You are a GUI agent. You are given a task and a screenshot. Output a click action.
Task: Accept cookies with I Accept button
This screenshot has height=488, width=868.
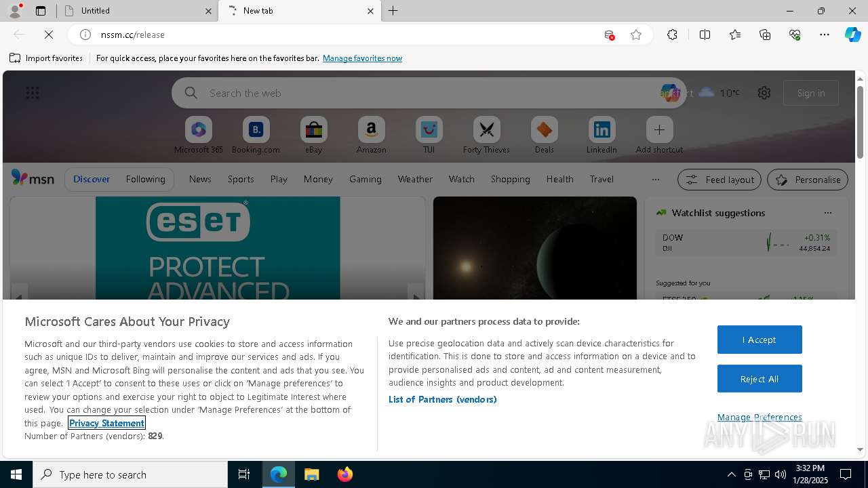(759, 340)
